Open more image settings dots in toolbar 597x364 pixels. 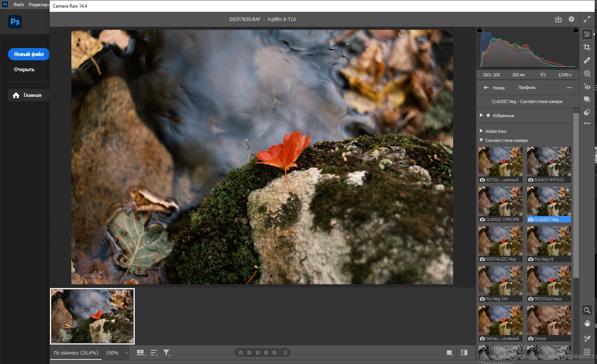587,123
